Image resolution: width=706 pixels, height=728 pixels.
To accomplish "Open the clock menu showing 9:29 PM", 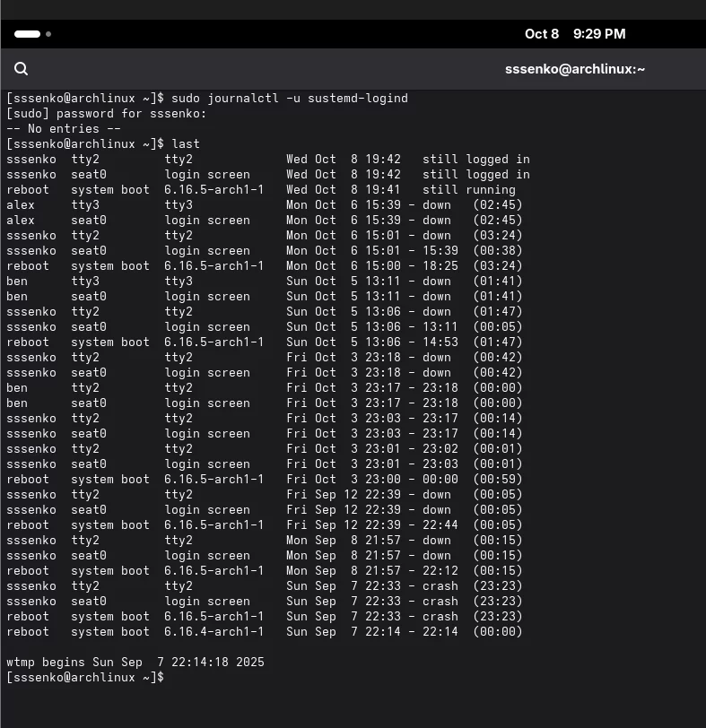I will pos(599,34).
